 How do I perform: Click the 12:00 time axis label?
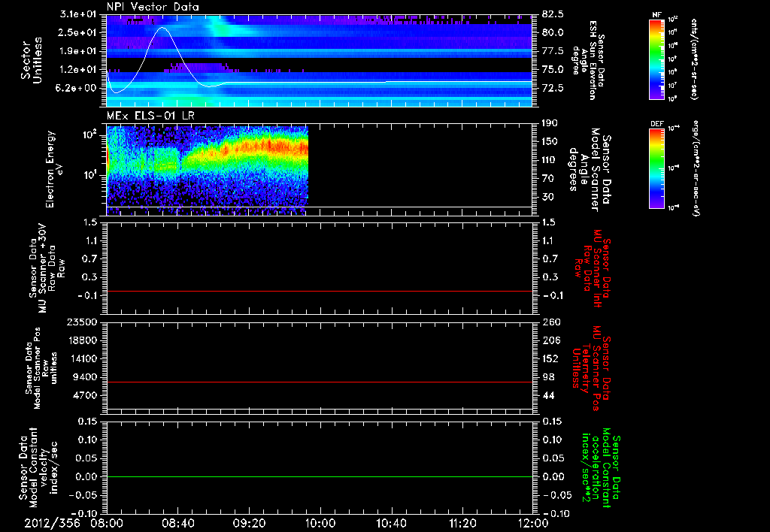point(533,523)
